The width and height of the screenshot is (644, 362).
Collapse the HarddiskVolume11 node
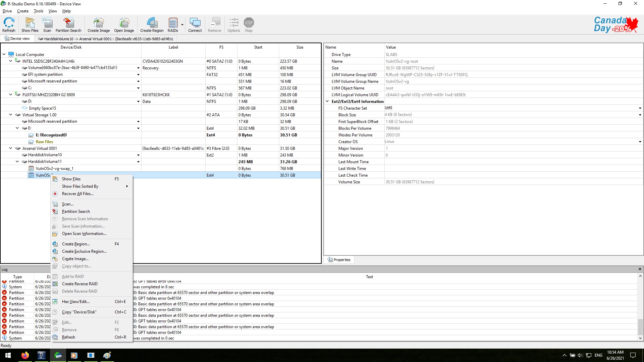(17, 162)
